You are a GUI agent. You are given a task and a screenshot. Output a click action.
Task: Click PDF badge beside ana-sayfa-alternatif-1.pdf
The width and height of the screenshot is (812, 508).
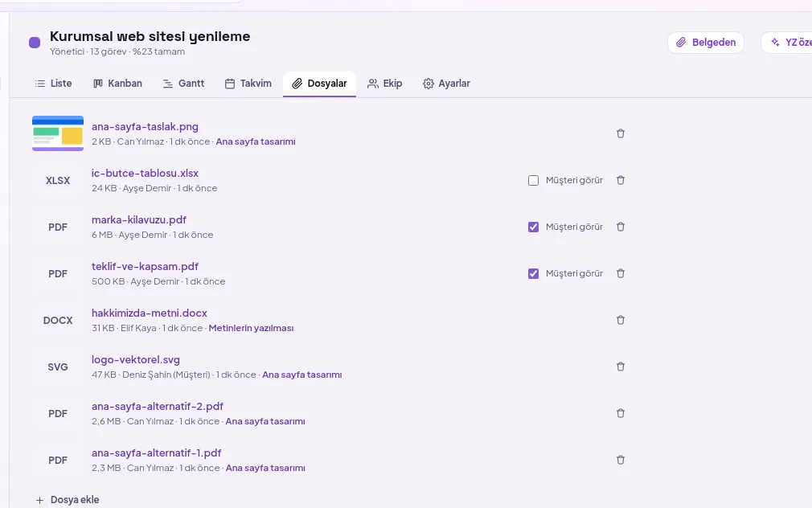point(57,461)
